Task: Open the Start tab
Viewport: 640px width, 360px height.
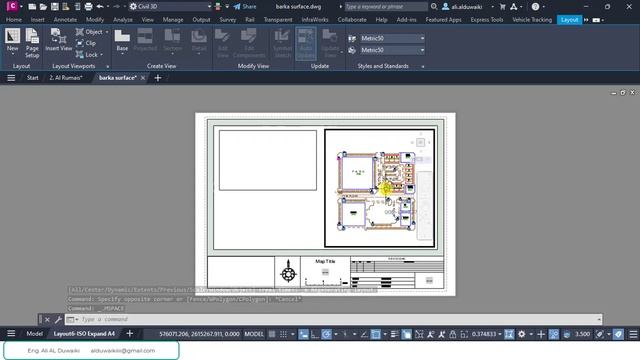Action: point(33,78)
